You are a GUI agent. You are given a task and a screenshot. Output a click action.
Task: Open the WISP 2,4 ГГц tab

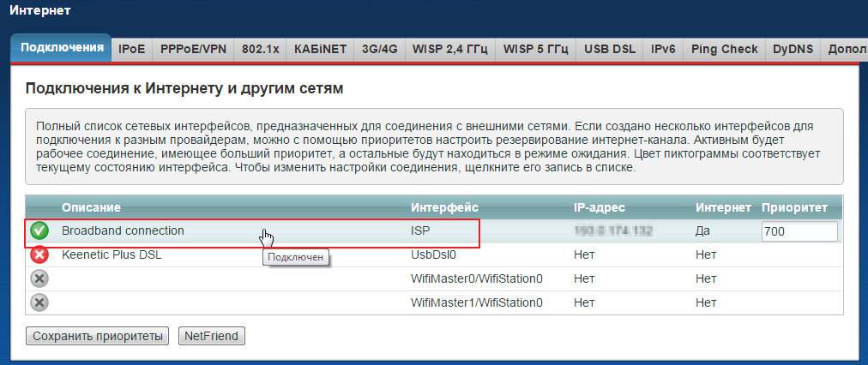[x=450, y=49]
